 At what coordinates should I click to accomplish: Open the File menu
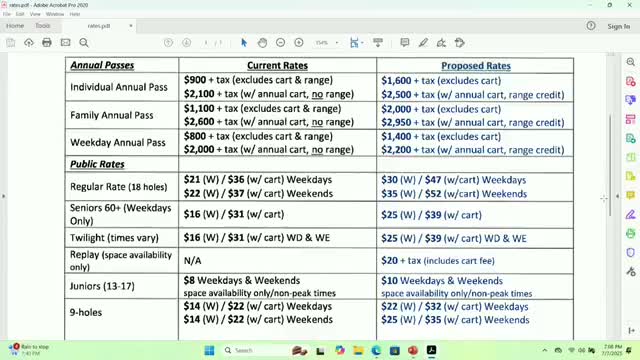pos(7,14)
